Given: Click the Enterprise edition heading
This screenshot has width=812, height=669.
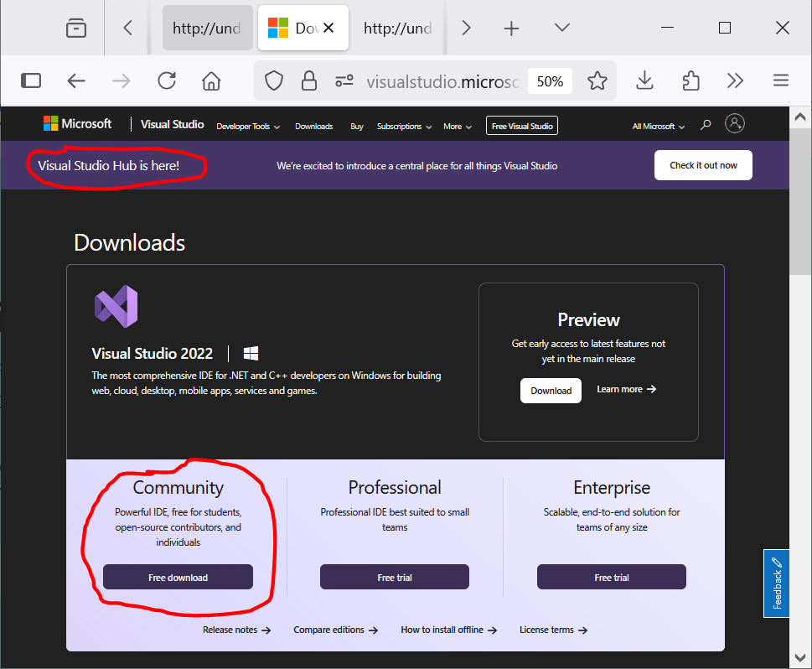Looking at the screenshot, I should pos(612,487).
